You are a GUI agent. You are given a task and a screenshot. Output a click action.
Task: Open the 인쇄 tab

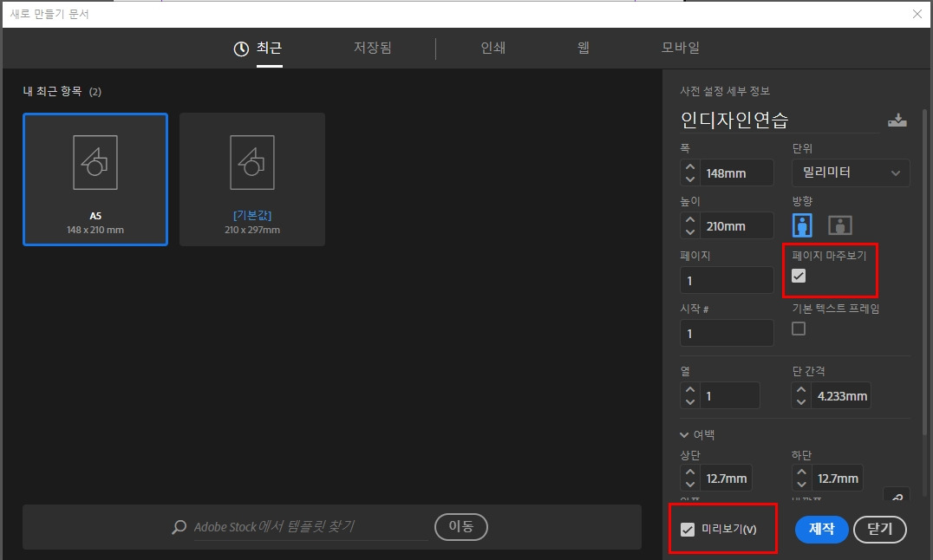coord(493,49)
